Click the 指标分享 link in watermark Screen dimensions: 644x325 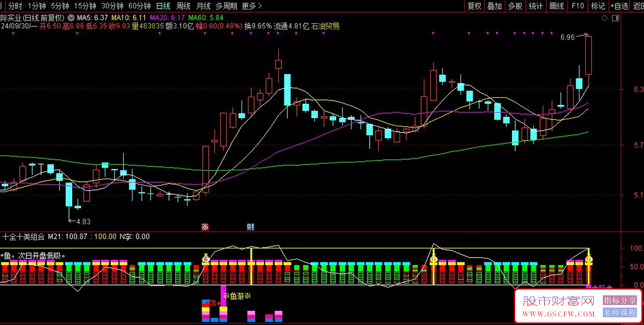click(619, 301)
